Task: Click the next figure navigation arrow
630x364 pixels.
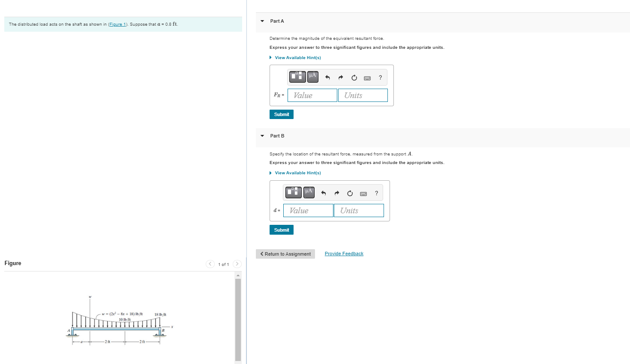Action: pos(237,264)
